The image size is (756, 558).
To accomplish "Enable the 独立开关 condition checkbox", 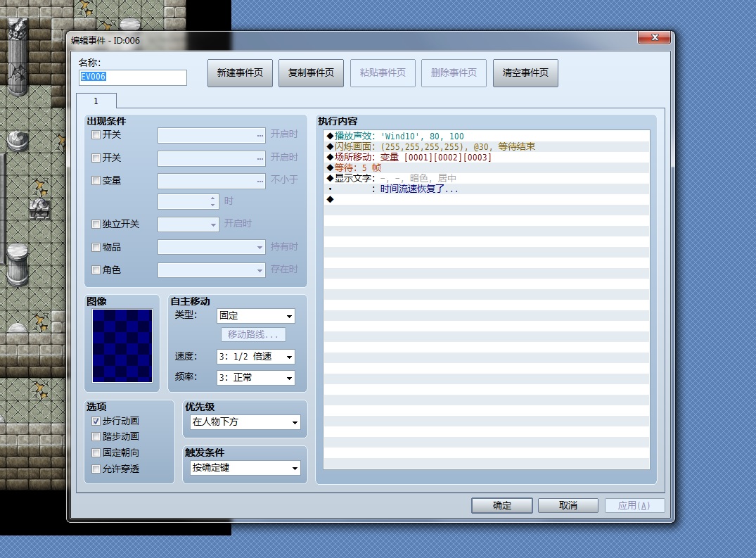I will click(x=96, y=224).
